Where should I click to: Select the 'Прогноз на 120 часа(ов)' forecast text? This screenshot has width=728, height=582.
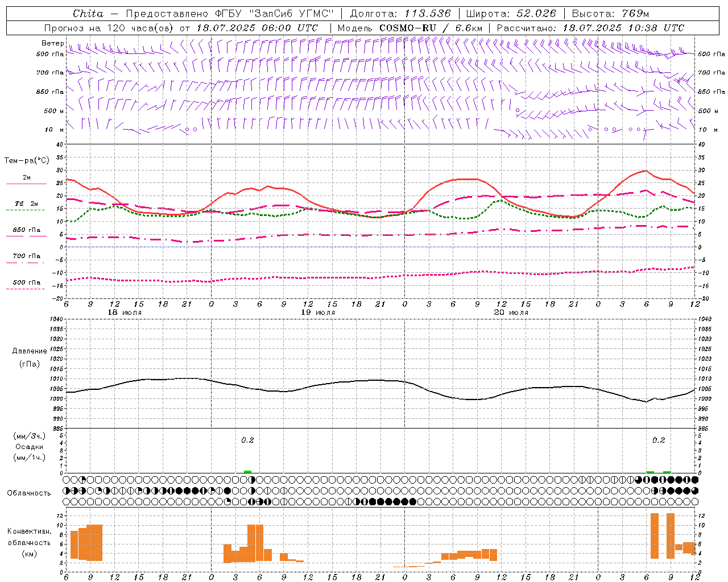point(109,28)
